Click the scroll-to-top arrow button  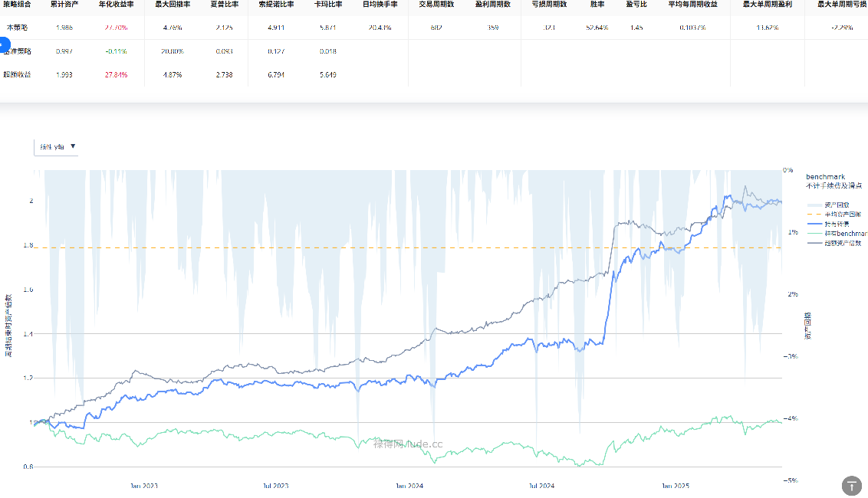point(852,485)
